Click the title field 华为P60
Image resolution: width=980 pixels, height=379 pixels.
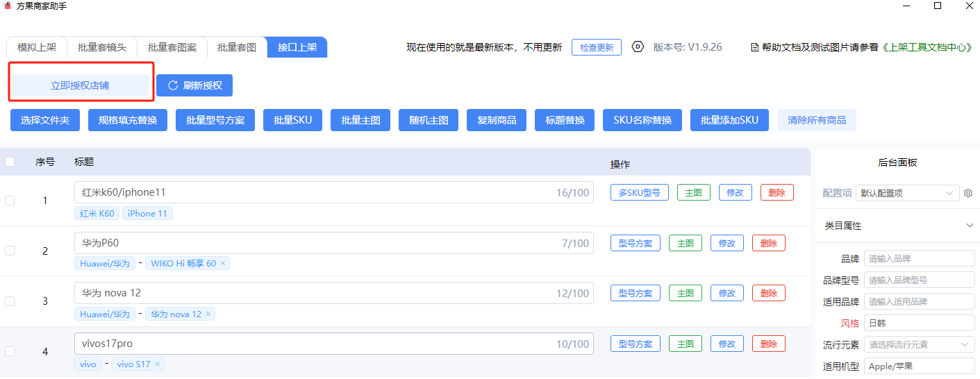pyautogui.click(x=334, y=243)
